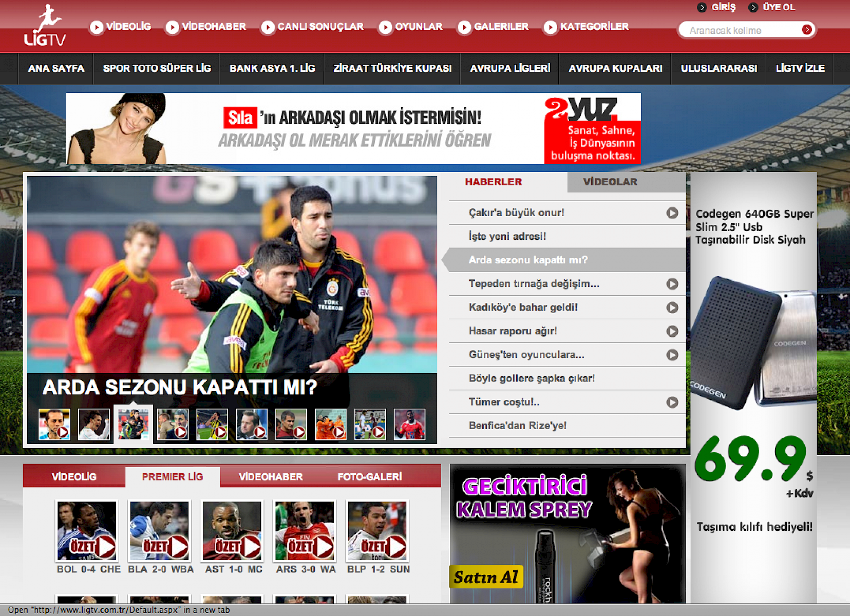Click the Satın Al button in ad
This screenshot has width=850, height=616.
(x=486, y=577)
